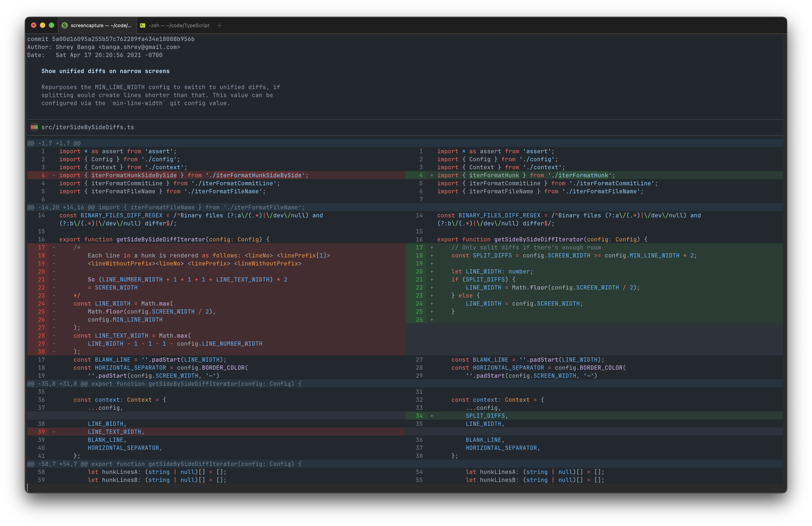Click the removed LINE_TEXT_WIDTH, line on left side
This screenshot has height=526, width=812.
point(116,432)
